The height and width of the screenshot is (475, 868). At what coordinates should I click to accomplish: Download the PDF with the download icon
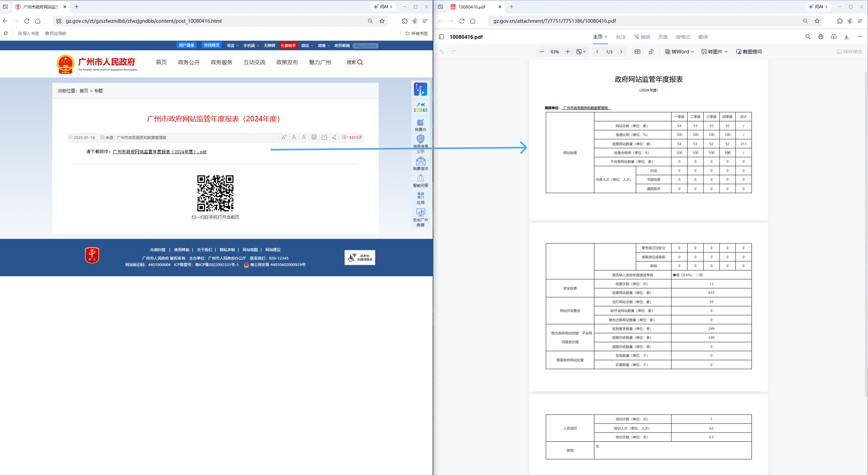pos(846,37)
